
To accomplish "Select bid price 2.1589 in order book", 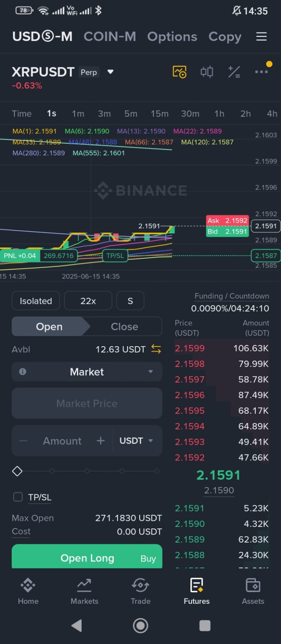I will pos(190,539).
